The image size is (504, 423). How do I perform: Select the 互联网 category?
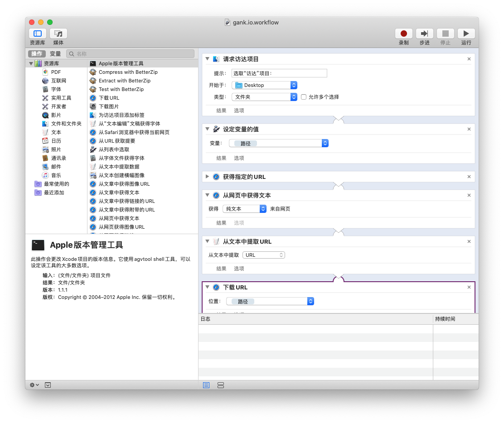pos(58,81)
